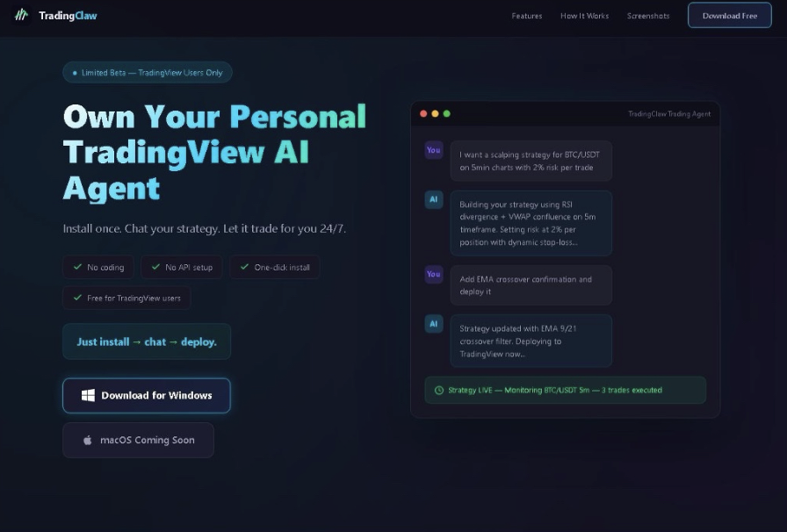787x532 pixels.
Task: Click the clock icon in Strategy LIVE bar
Action: 438,390
